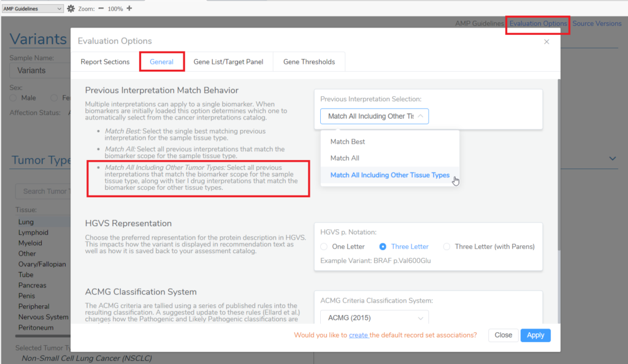This screenshot has height=364, width=628.
Task: Select Ovary/Fallopian Tube in the tissue list
Action: point(42,269)
